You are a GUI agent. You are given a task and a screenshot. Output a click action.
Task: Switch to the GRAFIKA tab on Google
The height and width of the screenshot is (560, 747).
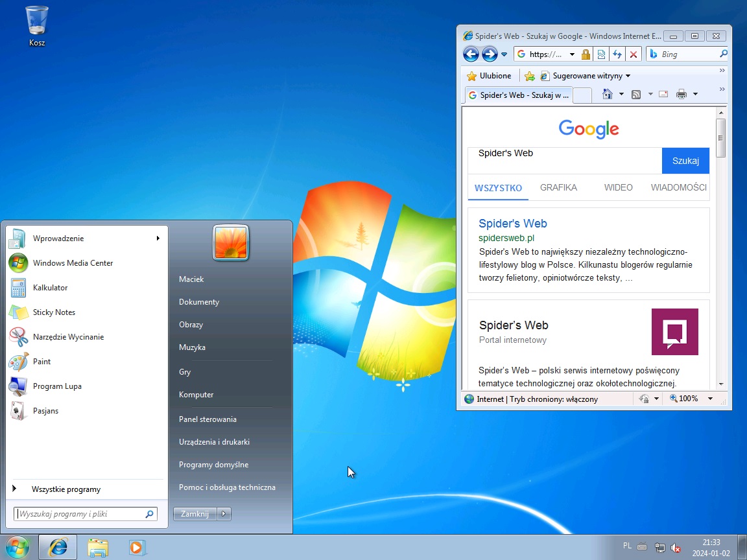pos(558,187)
